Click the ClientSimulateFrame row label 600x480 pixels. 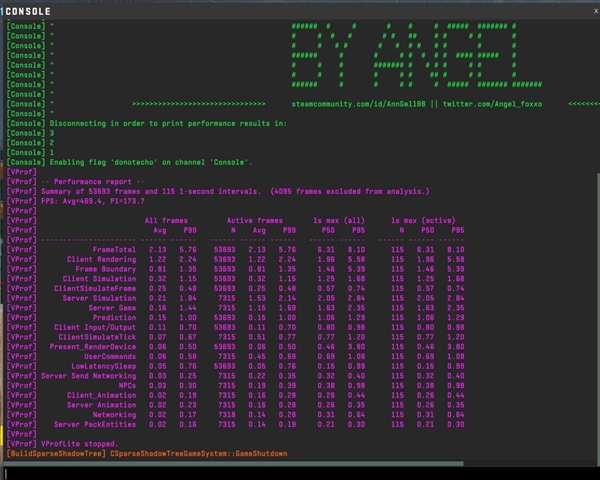(x=95, y=289)
